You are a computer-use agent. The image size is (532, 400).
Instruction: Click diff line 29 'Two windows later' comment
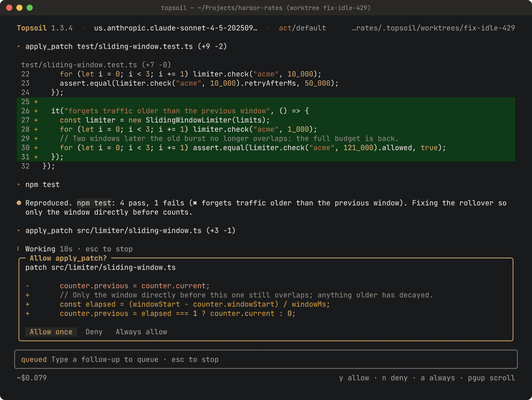tap(266, 138)
